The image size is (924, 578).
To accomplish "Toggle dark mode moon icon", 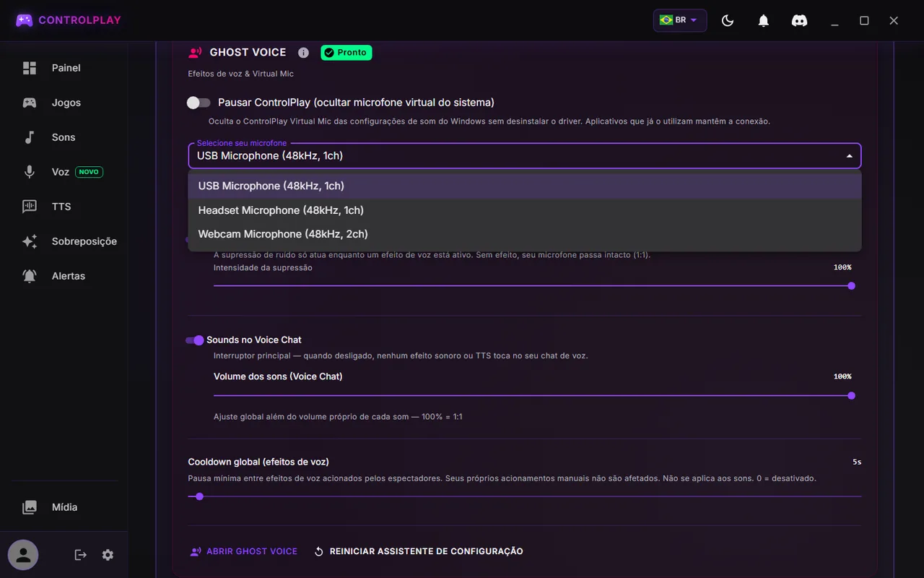I will coord(728,20).
